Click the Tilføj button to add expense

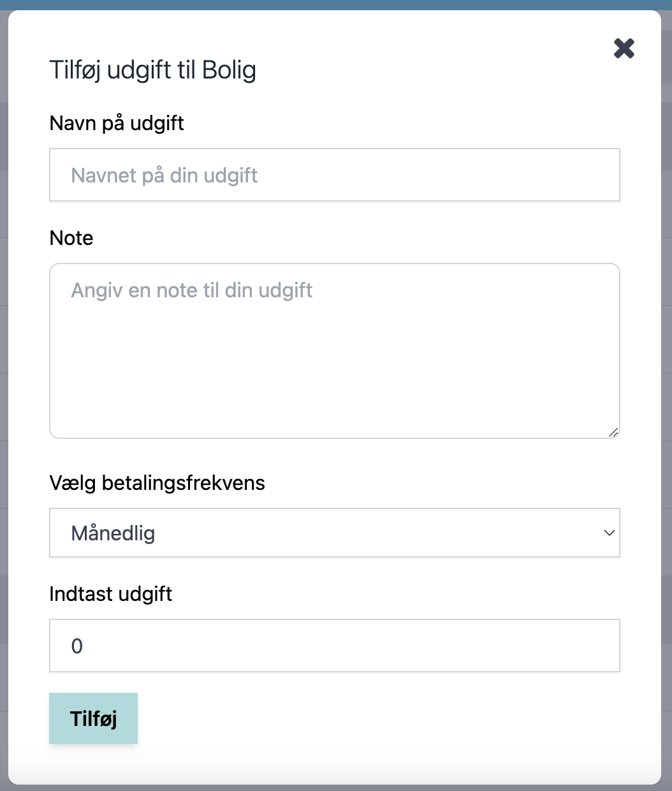(x=93, y=718)
